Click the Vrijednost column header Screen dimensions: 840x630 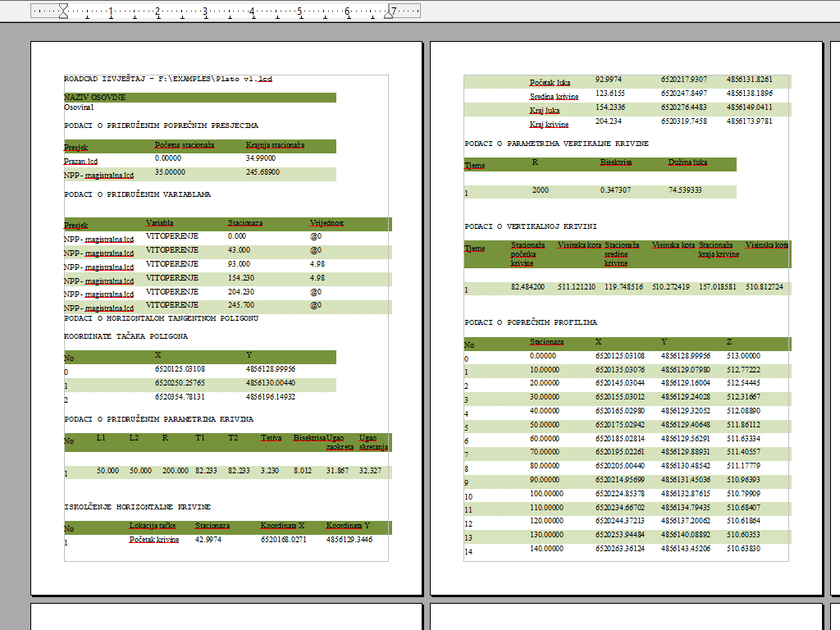pos(326,223)
